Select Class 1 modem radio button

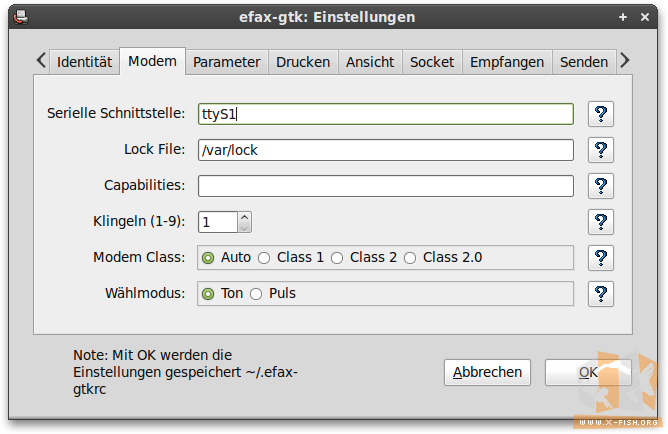[x=265, y=258]
